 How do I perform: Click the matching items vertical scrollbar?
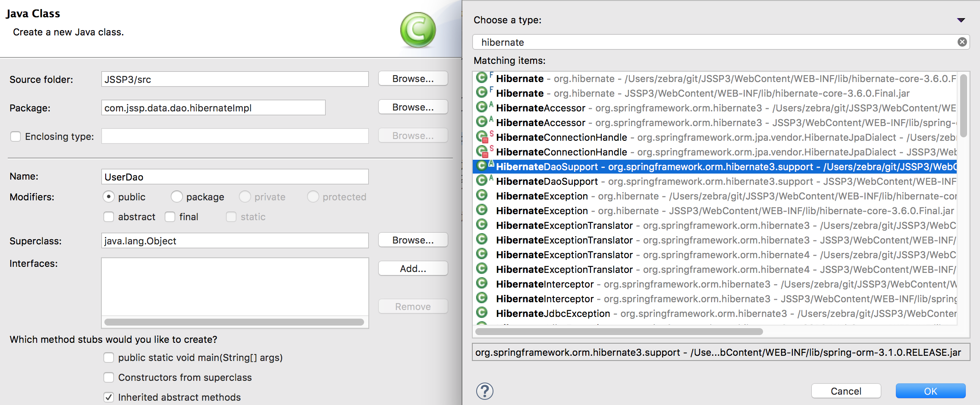click(964, 105)
